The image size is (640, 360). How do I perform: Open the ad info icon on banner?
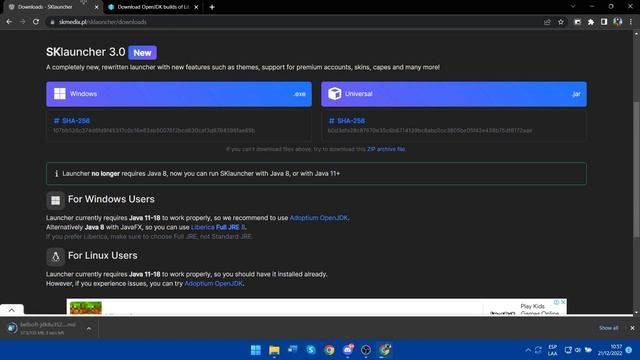tap(556, 302)
